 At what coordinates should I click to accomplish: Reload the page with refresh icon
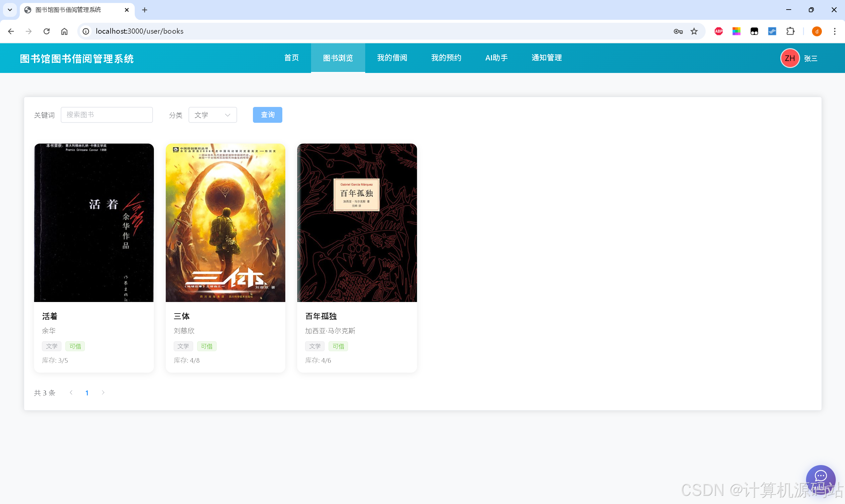pos(47,31)
